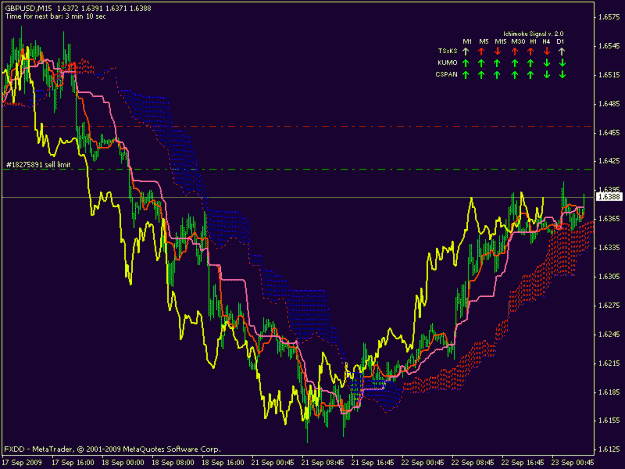625x469 pixels.
Task: Click the D1 timeframe column header
Action: pos(560,41)
